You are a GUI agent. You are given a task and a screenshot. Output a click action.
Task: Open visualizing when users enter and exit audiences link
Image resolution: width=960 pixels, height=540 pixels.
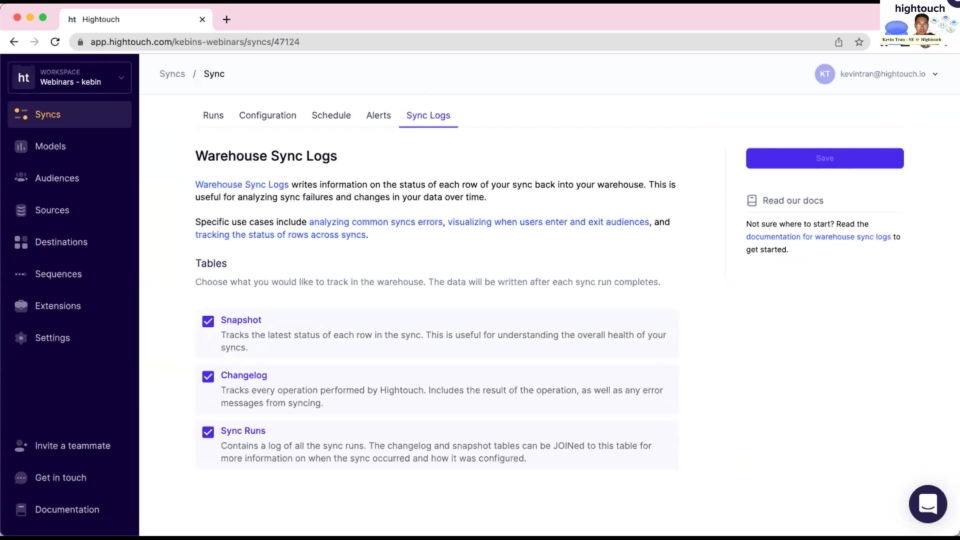(x=548, y=222)
